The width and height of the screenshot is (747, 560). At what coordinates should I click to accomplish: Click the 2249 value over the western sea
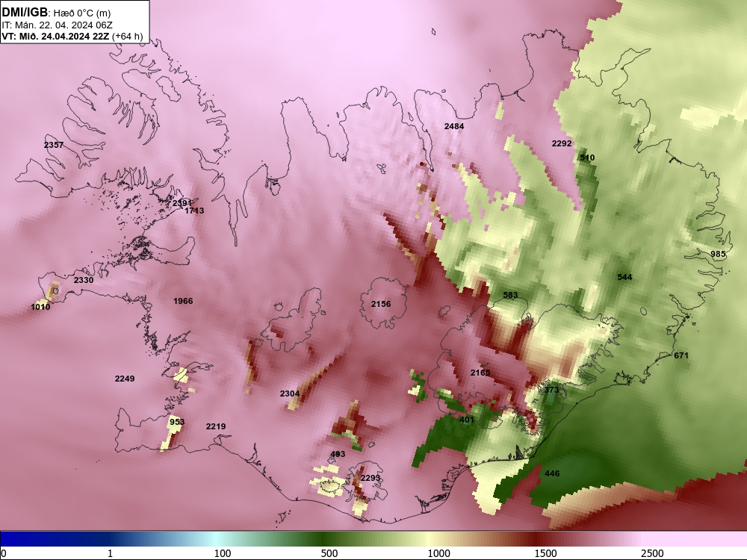[125, 379]
